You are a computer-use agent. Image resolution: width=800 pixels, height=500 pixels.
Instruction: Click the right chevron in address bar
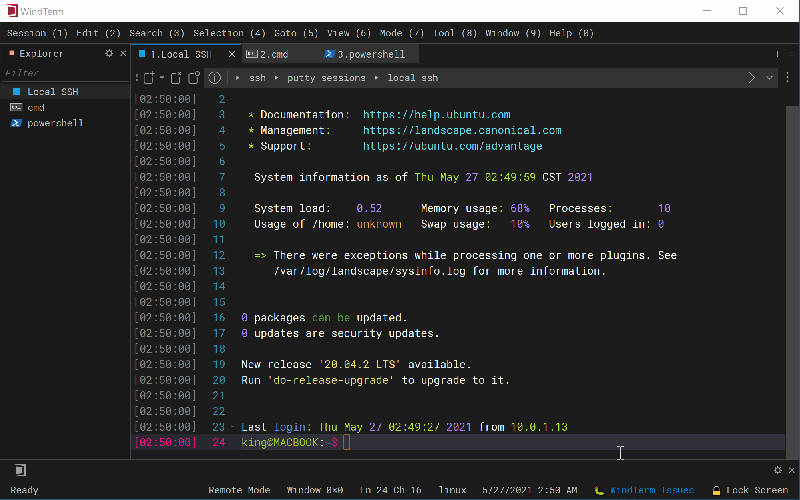[752, 78]
